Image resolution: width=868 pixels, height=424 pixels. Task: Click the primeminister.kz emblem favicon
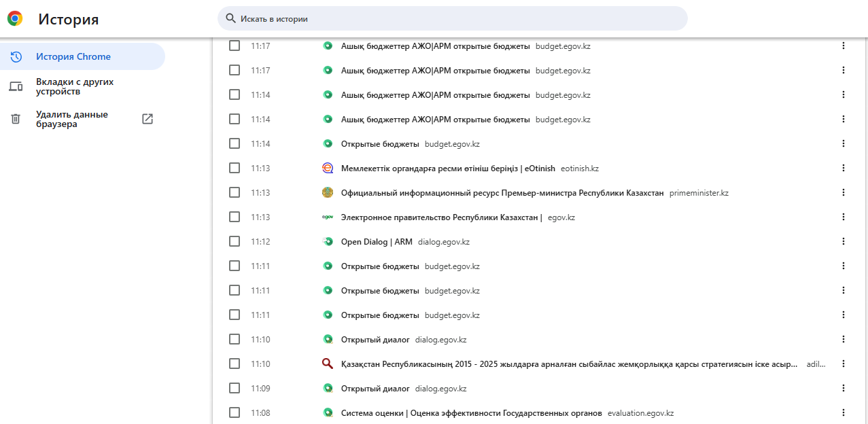pos(328,193)
